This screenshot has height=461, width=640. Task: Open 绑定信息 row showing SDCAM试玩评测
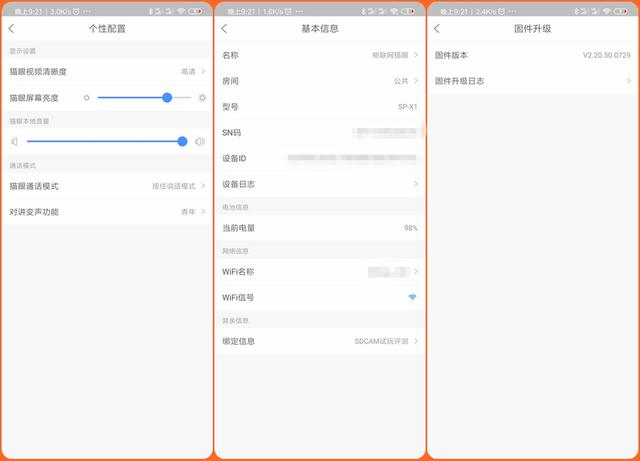tap(320, 341)
